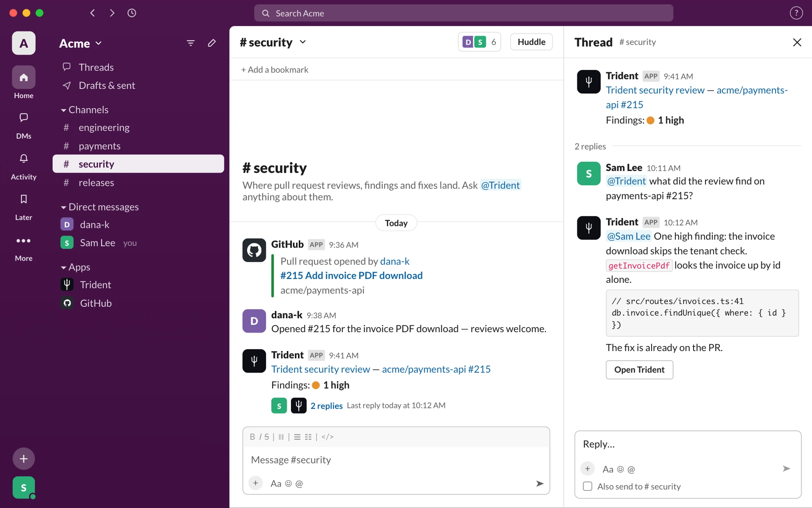Check Also send to #security
The height and width of the screenshot is (508, 812).
click(587, 486)
